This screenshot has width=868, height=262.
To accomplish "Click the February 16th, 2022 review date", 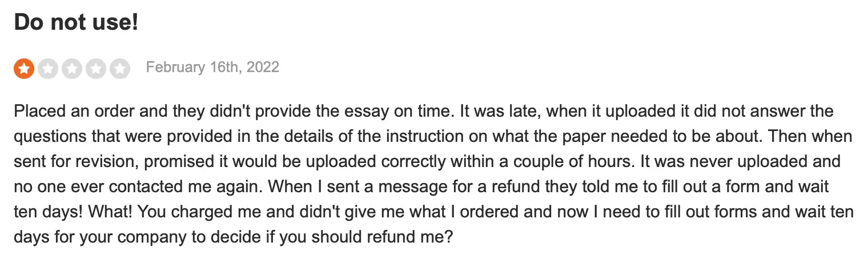I will click(x=212, y=68).
